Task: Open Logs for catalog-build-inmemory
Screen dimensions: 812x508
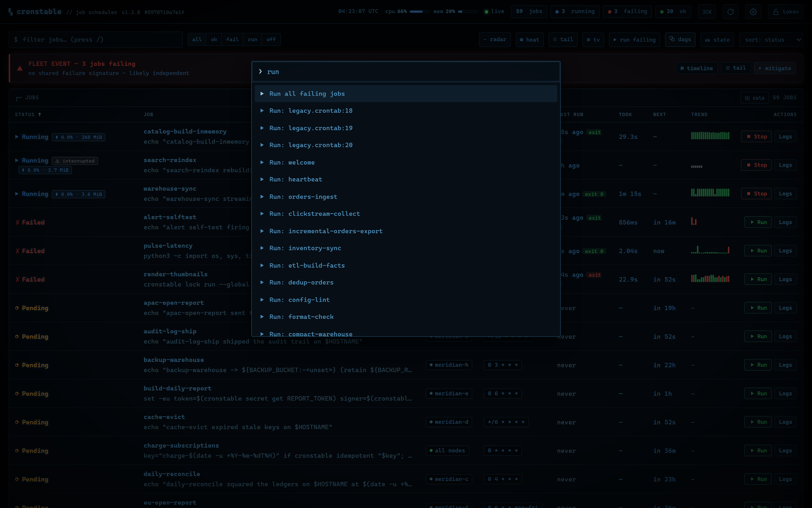Action: tap(785, 137)
